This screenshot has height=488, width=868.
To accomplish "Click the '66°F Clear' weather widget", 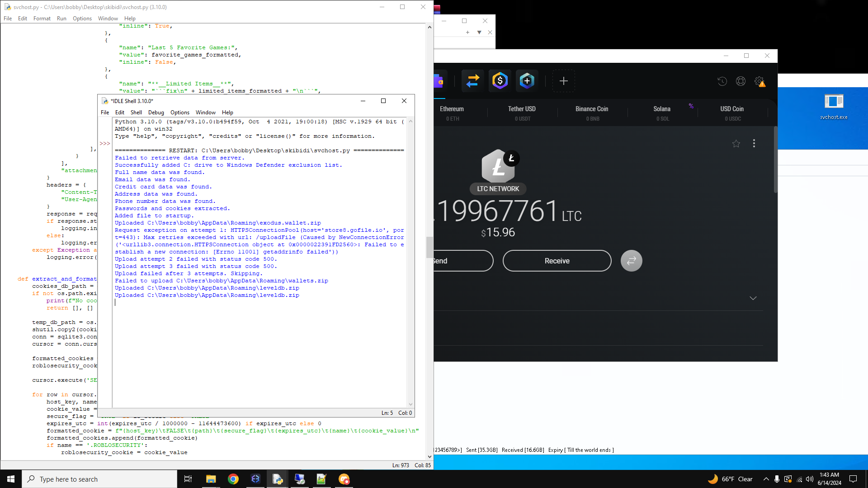I will (730, 479).
